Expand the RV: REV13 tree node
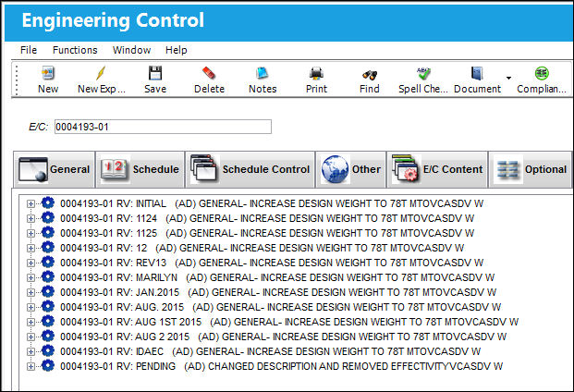 coord(31,263)
